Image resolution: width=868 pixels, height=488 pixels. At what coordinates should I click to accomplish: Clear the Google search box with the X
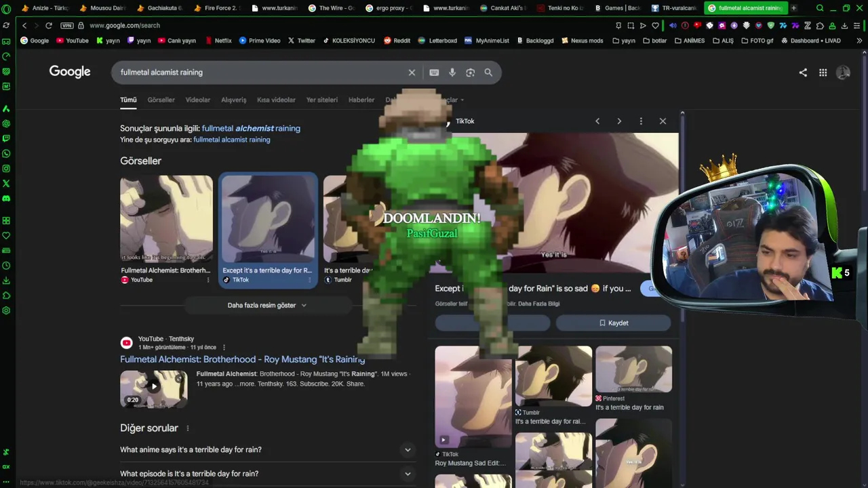pyautogui.click(x=412, y=73)
